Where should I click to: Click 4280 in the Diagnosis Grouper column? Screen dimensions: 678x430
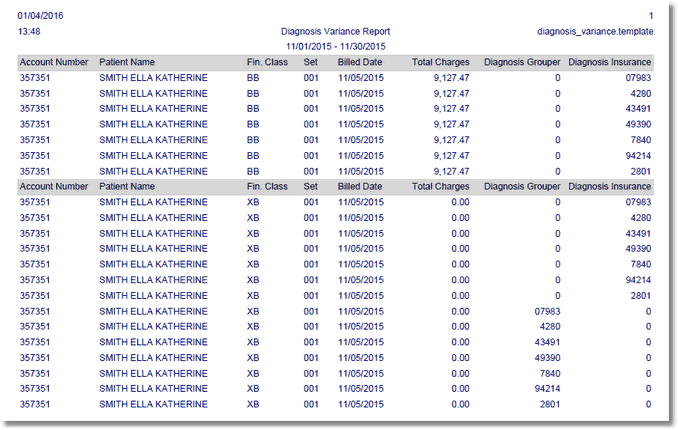tap(550, 327)
